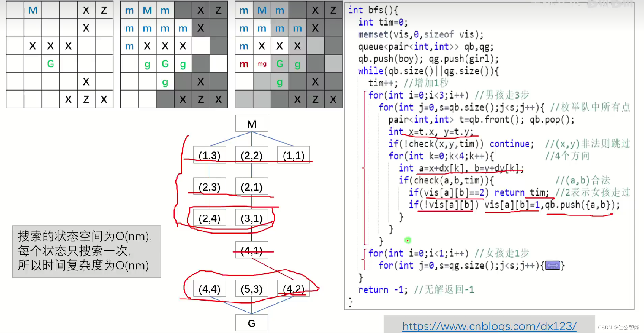The height and width of the screenshot is (333, 644).
Task: Click the comment '//4个方向'
Action: pos(567,156)
